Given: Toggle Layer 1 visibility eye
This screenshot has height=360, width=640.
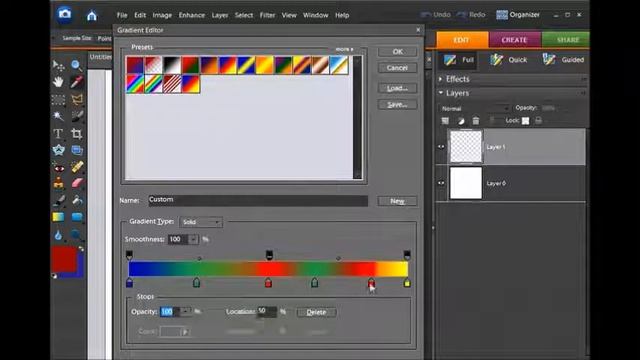Looking at the screenshot, I should [x=441, y=147].
